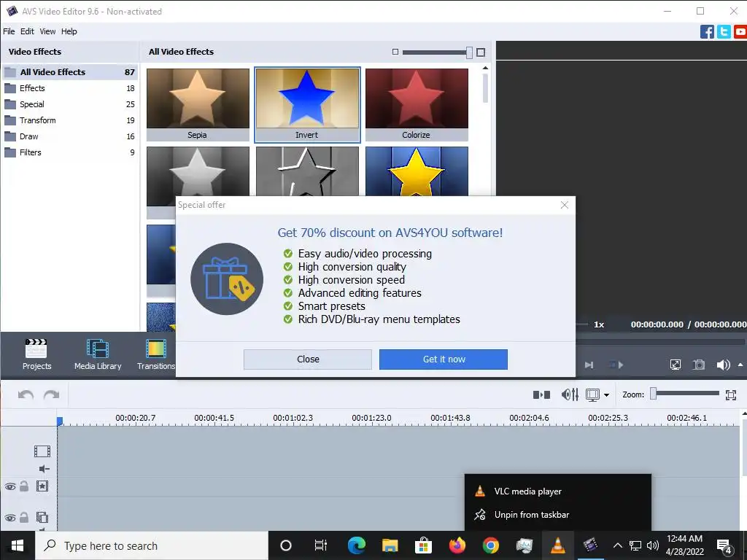Toggle visibility of the overlay track
The image size is (747, 560).
pyautogui.click(x=10, y=518)
